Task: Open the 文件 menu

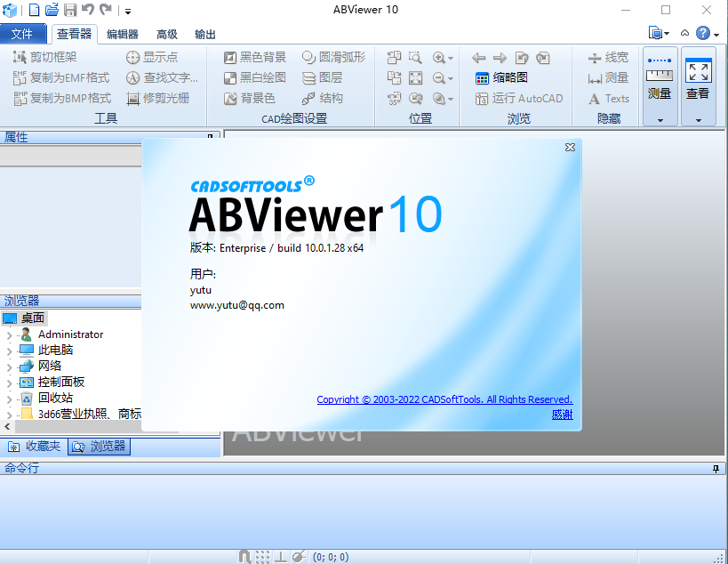Action: [x=23, y=34]
